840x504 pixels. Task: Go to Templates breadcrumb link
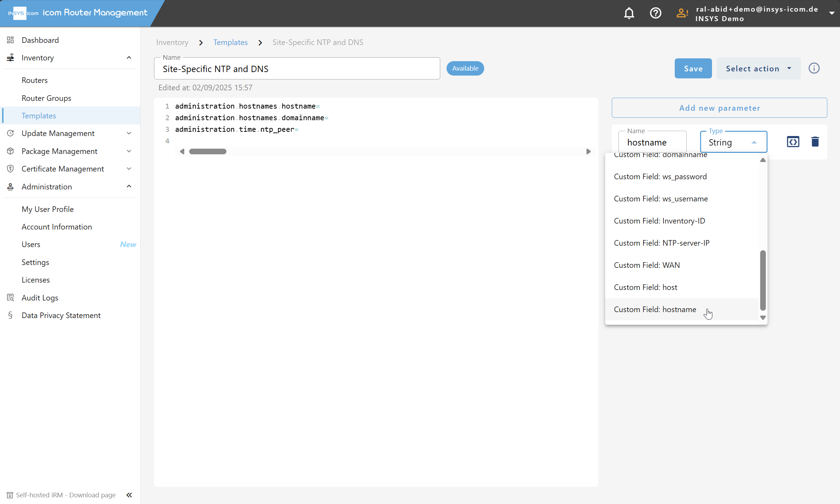tap(230, 42)
